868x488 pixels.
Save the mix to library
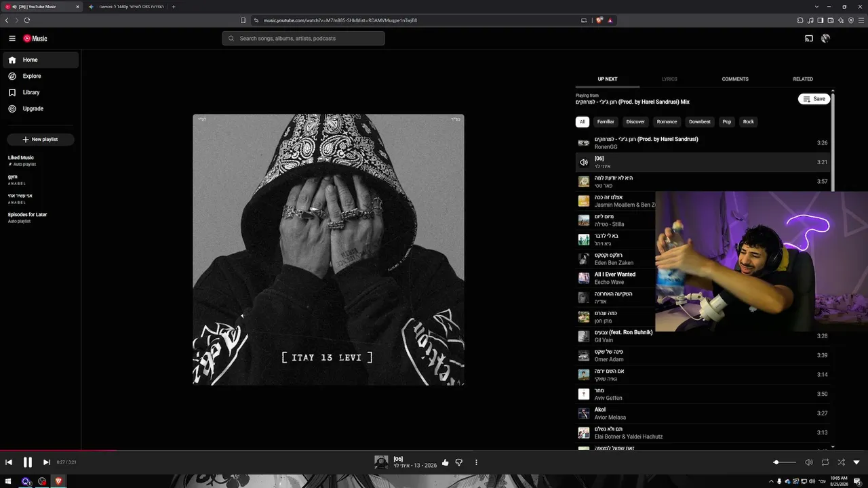pyautogui.click(x=814, y=99)
